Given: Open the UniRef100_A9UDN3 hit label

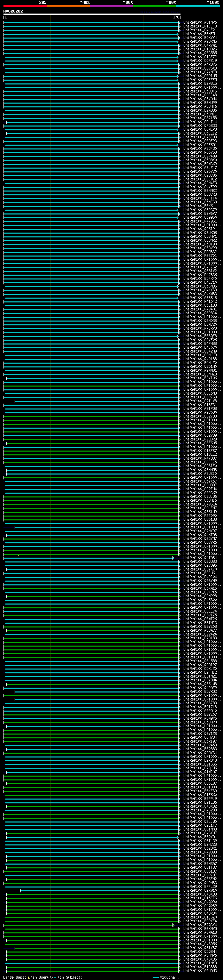Looking at the screenshot, I should point(200,971).
